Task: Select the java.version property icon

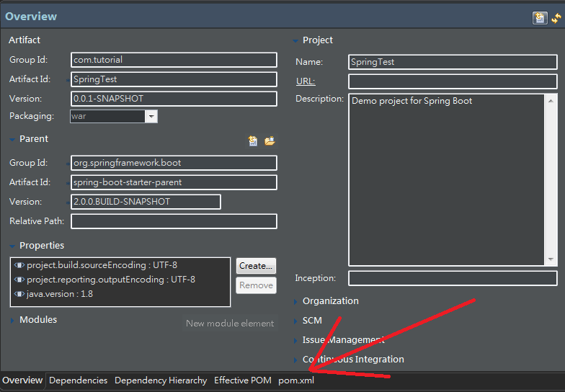Action: 19,294
